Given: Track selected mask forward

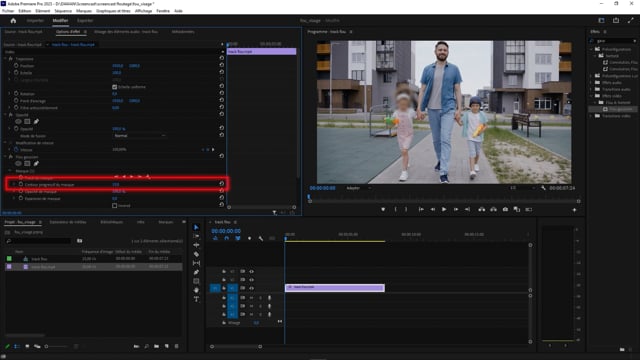Looking at the screenshot, I should (x=131, y=177).
